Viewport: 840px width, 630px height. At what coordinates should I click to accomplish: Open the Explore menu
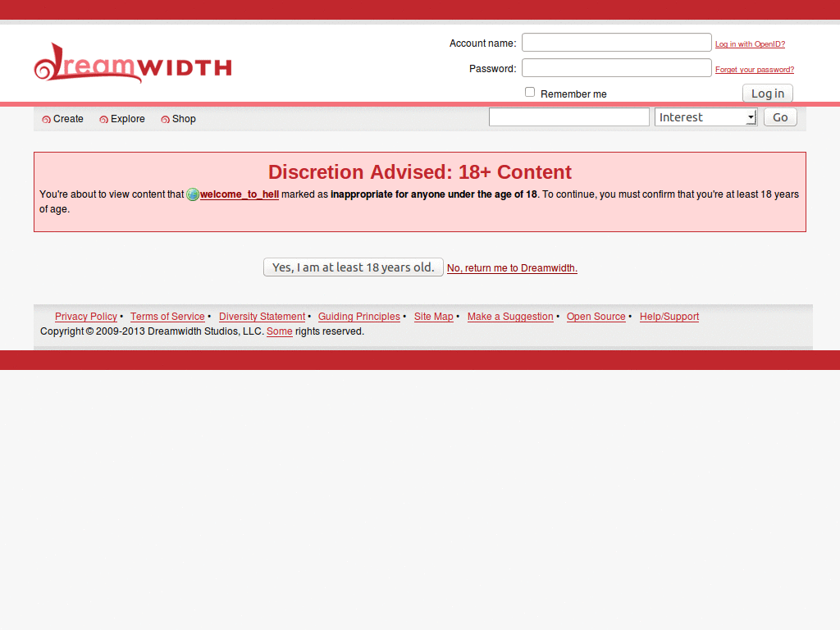[127, 119]
